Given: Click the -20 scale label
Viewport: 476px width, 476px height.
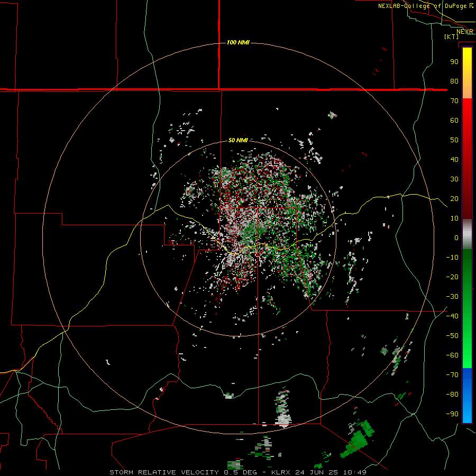Looking at the screenshot, I should [x=452, y=277].
